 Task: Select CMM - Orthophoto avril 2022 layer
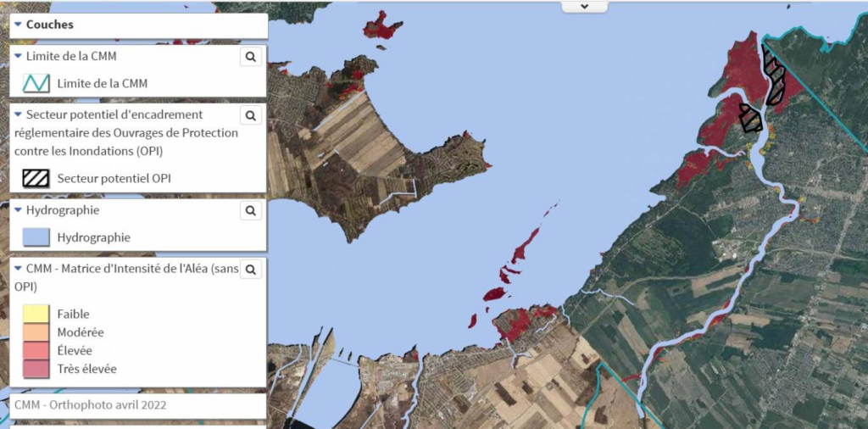pyautogui.click(x=90, y=405)
